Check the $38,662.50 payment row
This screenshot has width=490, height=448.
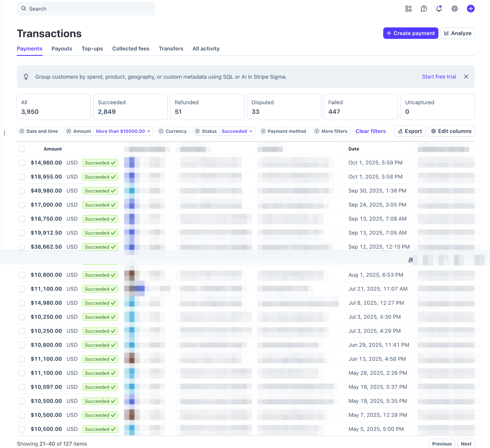click(x=22, y=247)
